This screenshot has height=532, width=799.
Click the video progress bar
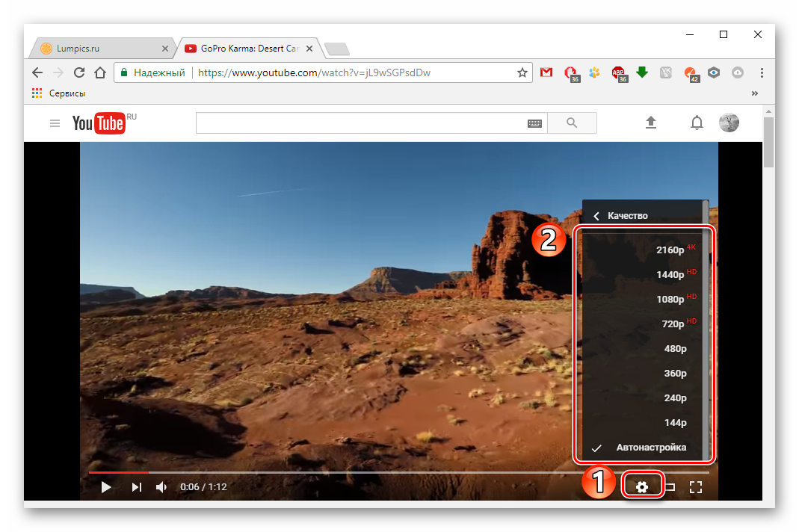point(374,472)
